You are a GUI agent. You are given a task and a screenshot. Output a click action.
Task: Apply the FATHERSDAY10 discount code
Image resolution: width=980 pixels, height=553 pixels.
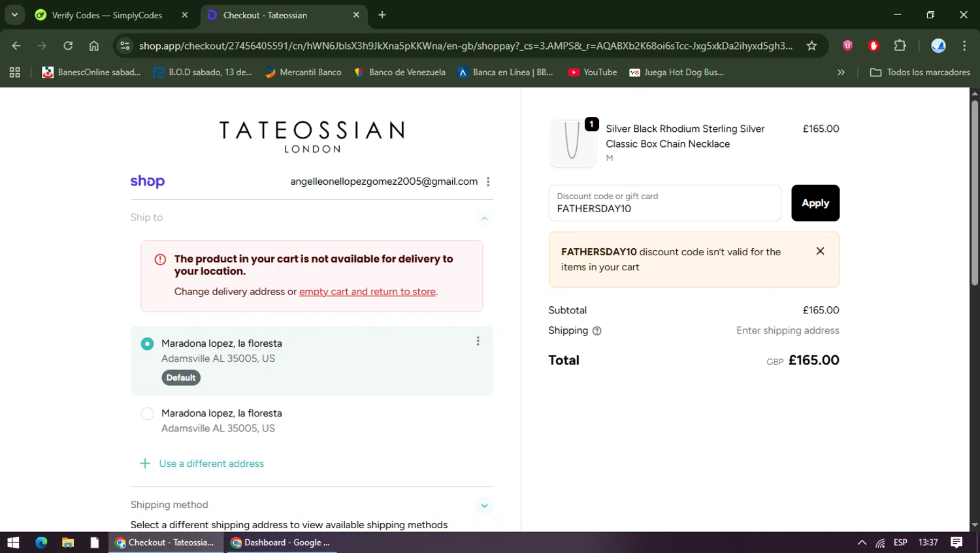click(x=815, y=203)
